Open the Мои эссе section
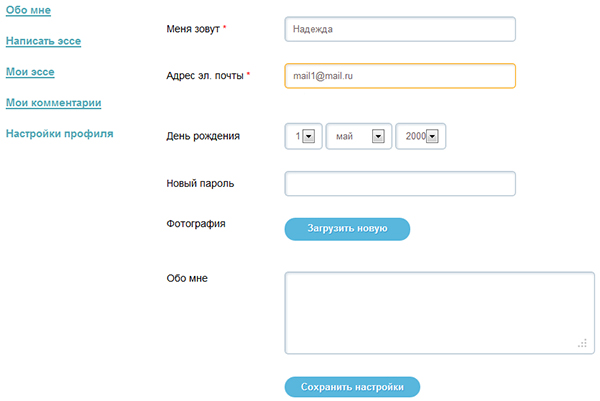The height and width of the screenshot is (401, 600). (30, 72)
